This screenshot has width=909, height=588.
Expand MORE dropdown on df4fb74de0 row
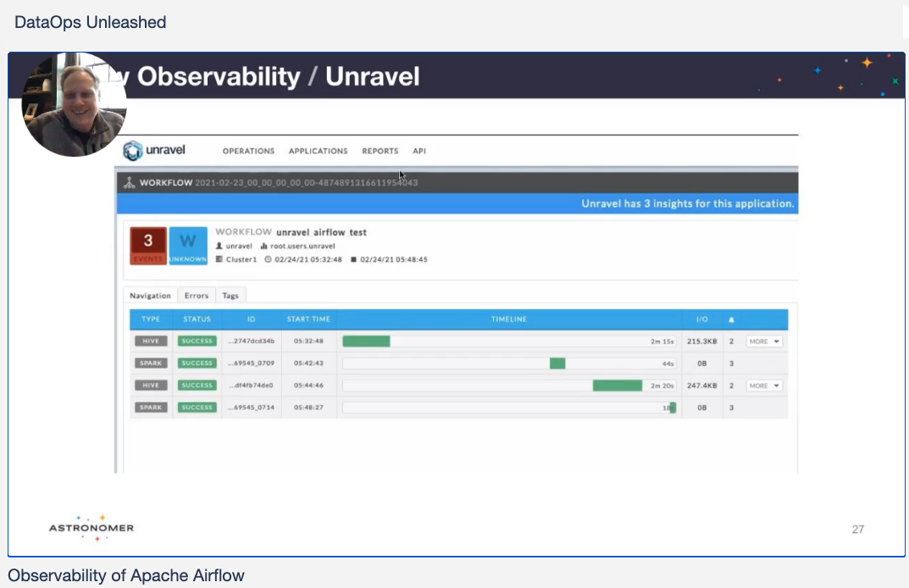pyautogui.click(x=764, y=386)
